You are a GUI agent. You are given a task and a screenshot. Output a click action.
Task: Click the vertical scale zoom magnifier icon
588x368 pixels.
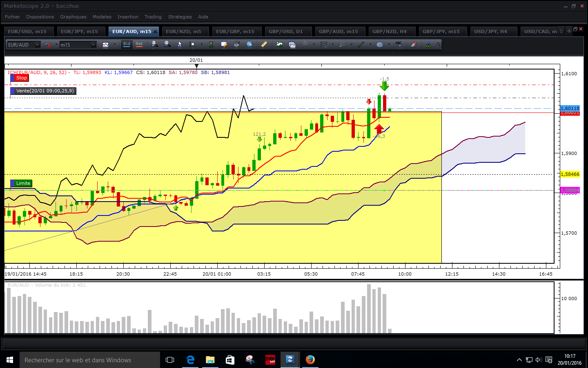(192, 45)
